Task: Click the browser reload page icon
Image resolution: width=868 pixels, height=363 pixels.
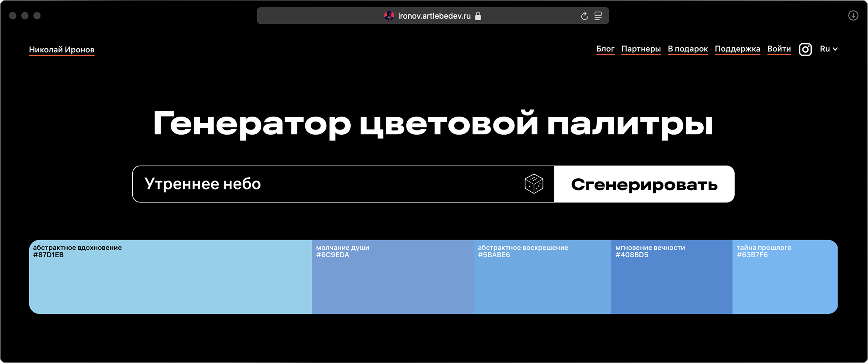Action: (584, 16)
